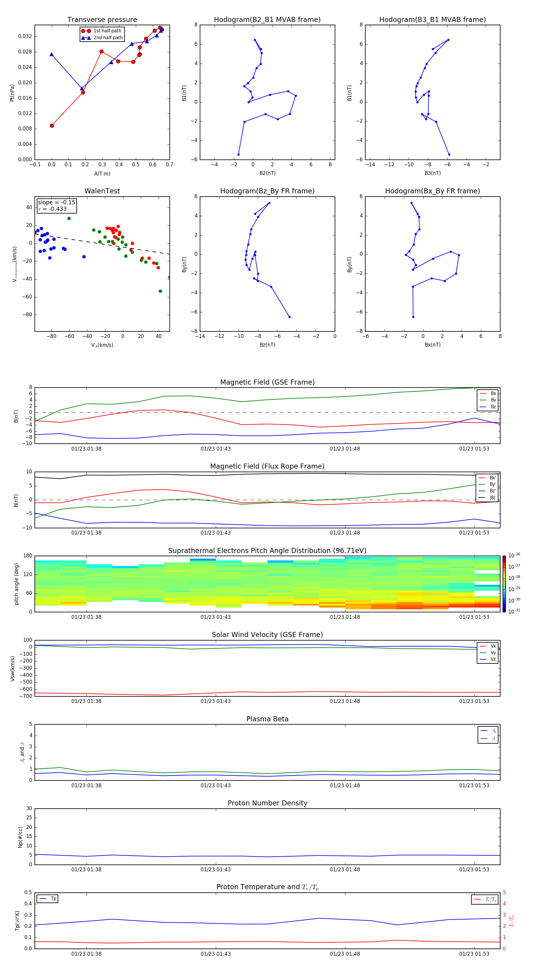Viewport: 535px width, 980px height.
Task: Select the "Solar Wind Velocity (GSE Frame)" title
Action: tap(267, 635)
